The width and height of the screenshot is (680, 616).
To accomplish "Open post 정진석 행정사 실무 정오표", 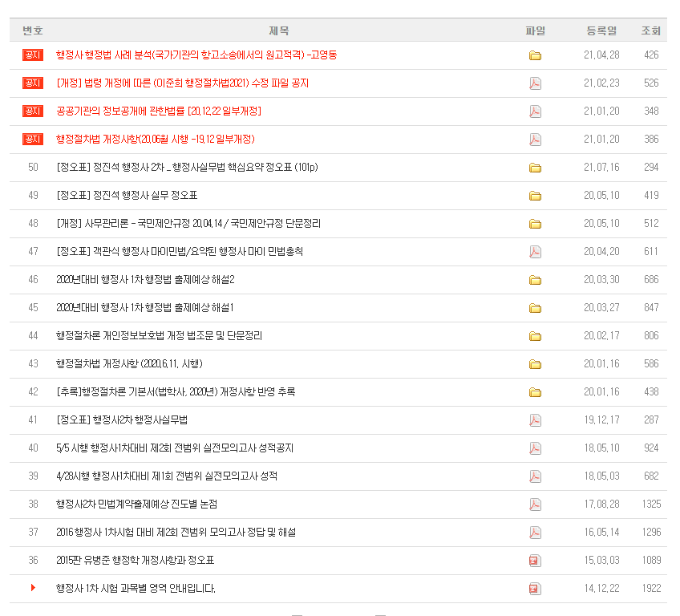I will pos(127,195).
